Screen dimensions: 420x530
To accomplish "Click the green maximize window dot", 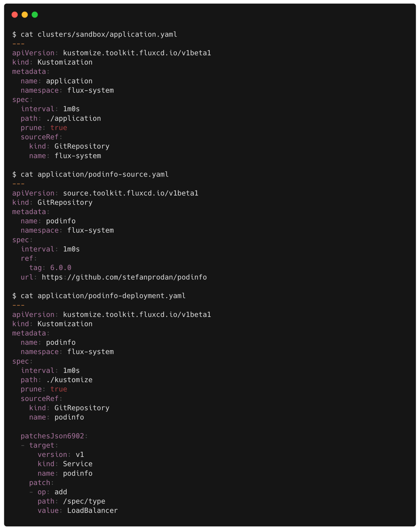I will (34, 14).
